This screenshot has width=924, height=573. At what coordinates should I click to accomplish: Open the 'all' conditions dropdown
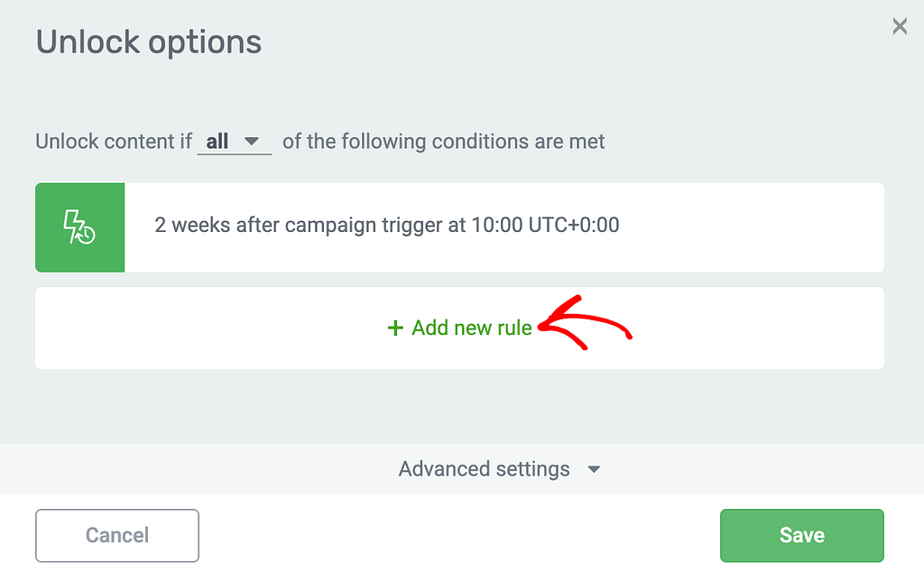click(234, 142)
